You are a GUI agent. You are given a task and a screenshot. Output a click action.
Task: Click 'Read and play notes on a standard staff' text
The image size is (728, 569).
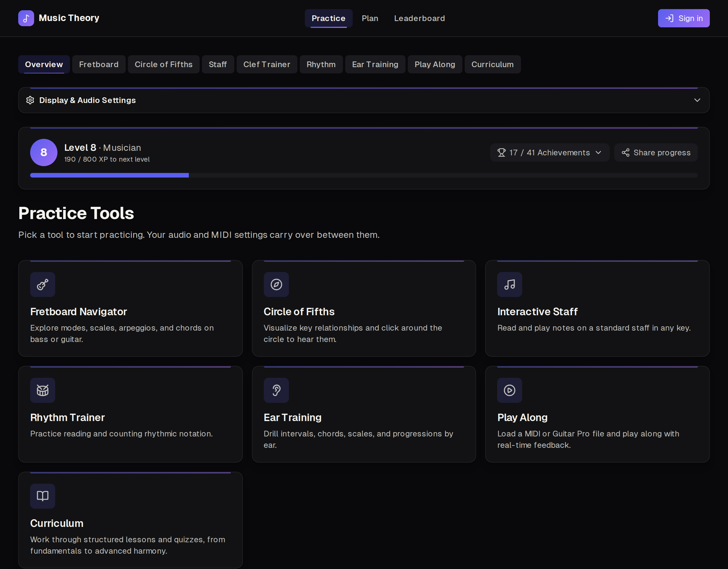[x=594, y=328]
